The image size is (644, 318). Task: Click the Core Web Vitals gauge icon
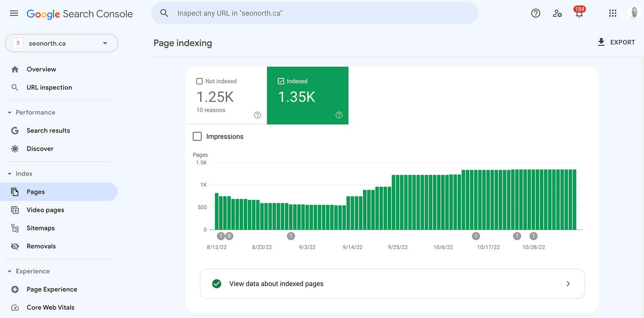click(x=15, y=308)
